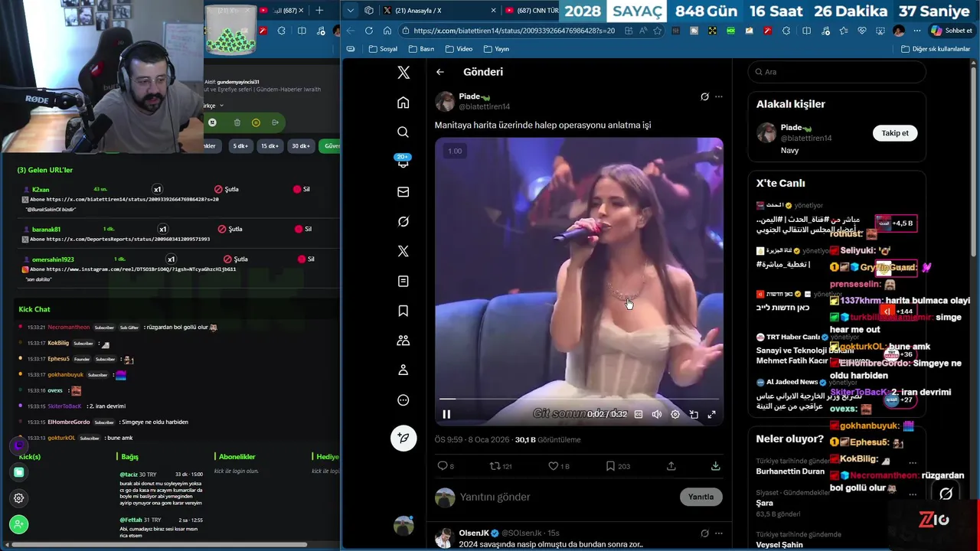Click the Sohbet et Copilot button
Viewport: 980px width, 551px height.
[951, 31]
